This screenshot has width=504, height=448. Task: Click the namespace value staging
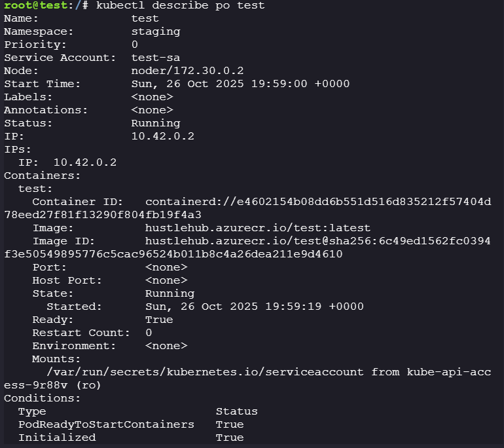click(x=156, y=31)
